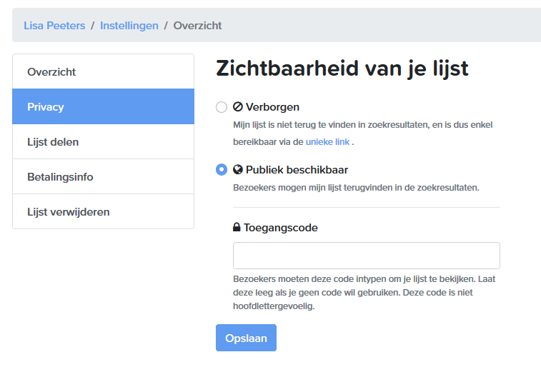Open Betalingsinfo in the sidebar
The image size is (541, 392).
tap(103, 176)
